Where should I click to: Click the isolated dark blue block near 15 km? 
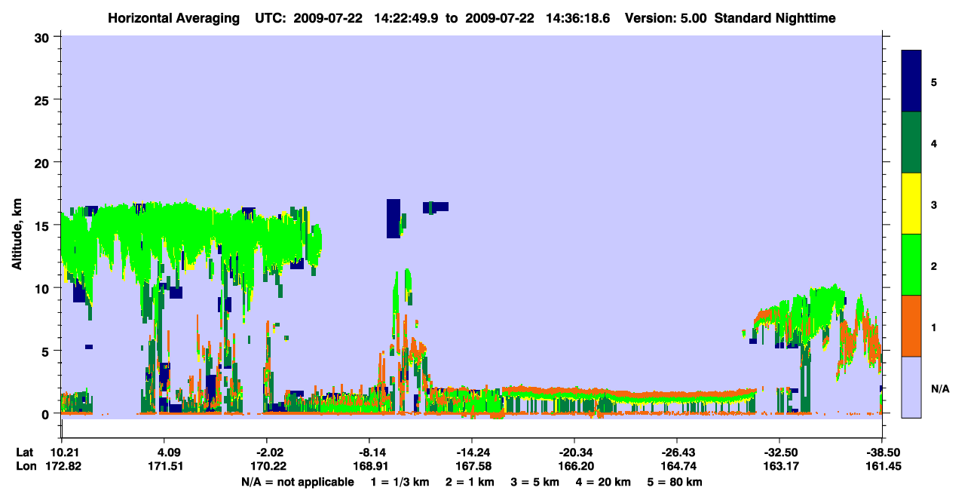click(x=393, y=219)
